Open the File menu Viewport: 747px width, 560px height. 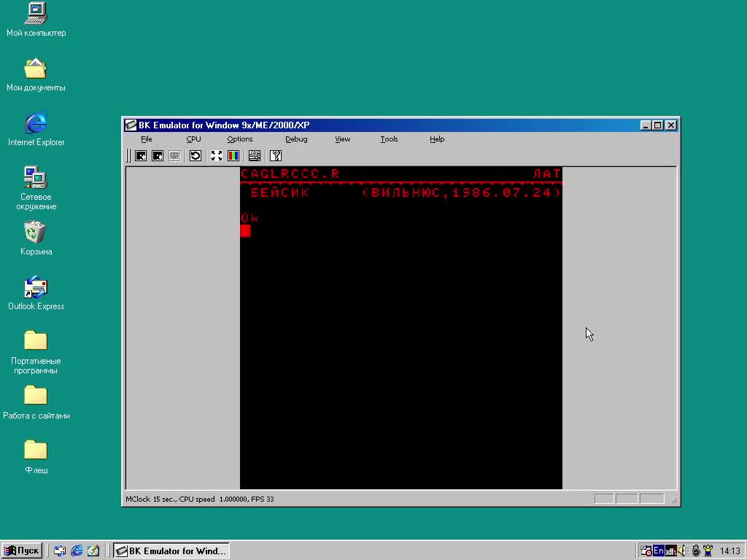[147, 139]
